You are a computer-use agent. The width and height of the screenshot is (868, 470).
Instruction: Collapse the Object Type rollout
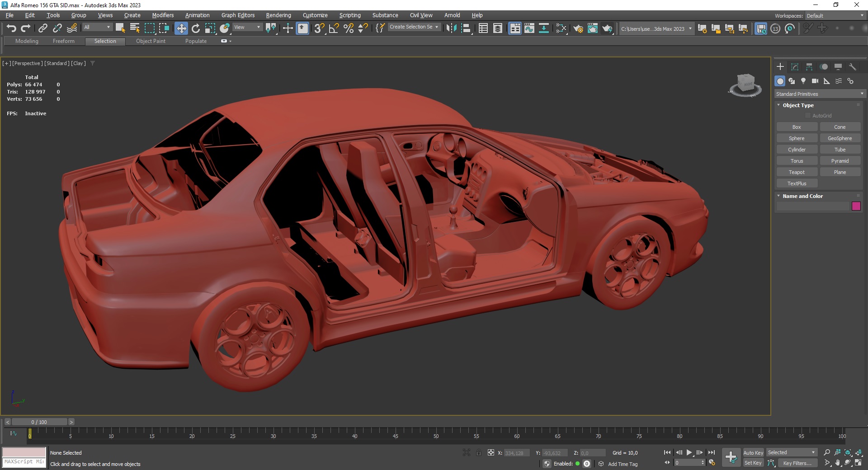[x=798, y=105]
